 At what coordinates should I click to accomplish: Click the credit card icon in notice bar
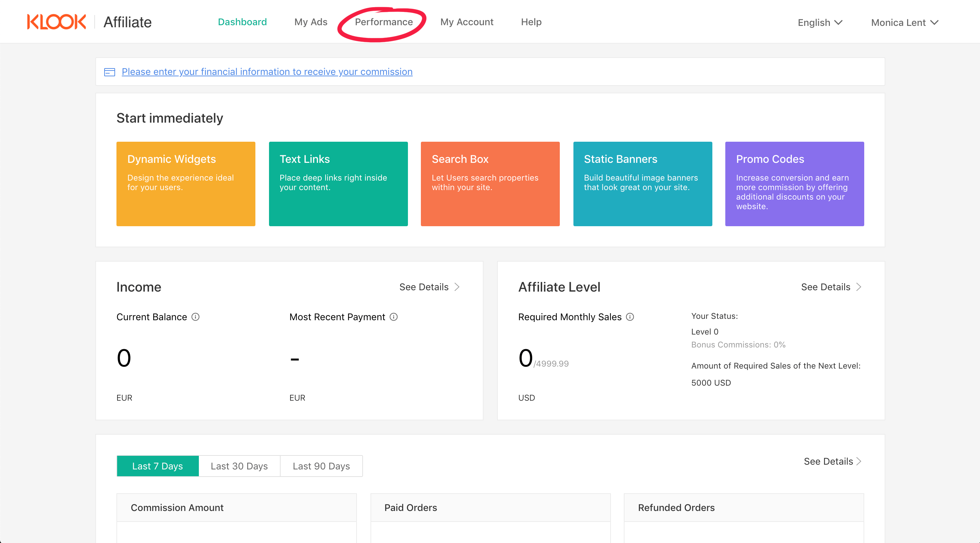coord(110,72)
